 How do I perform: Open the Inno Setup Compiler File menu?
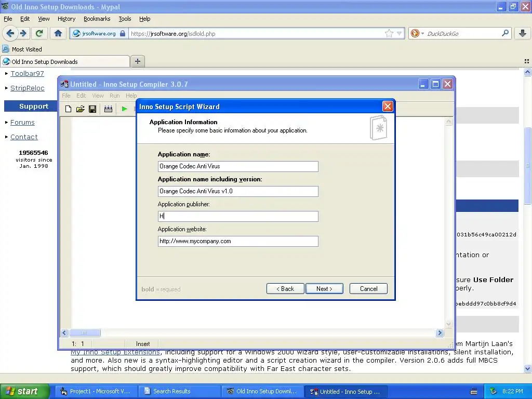(x=66, y=96)
